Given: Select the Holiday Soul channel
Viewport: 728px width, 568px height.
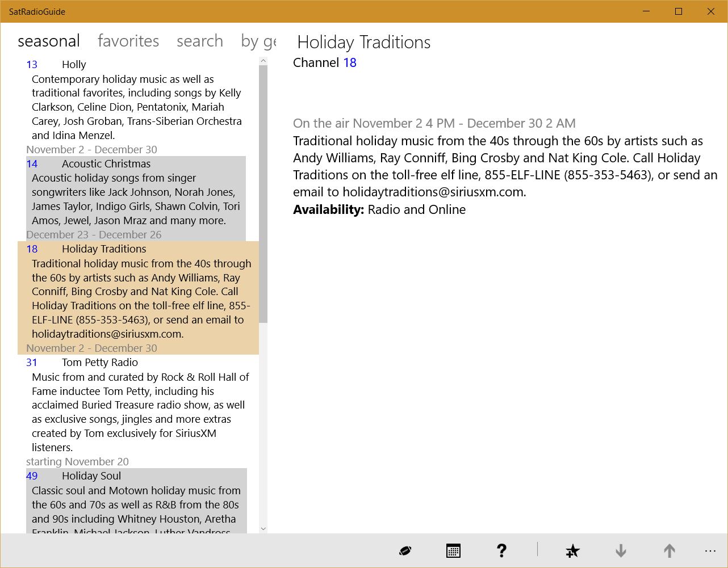Looking at the screenshot, I should 91,476.
